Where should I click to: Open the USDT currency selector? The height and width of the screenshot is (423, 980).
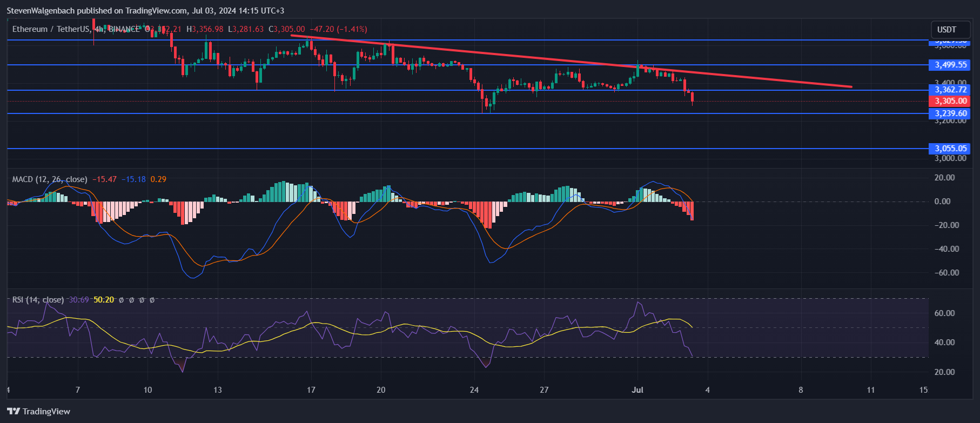[950, 30]
